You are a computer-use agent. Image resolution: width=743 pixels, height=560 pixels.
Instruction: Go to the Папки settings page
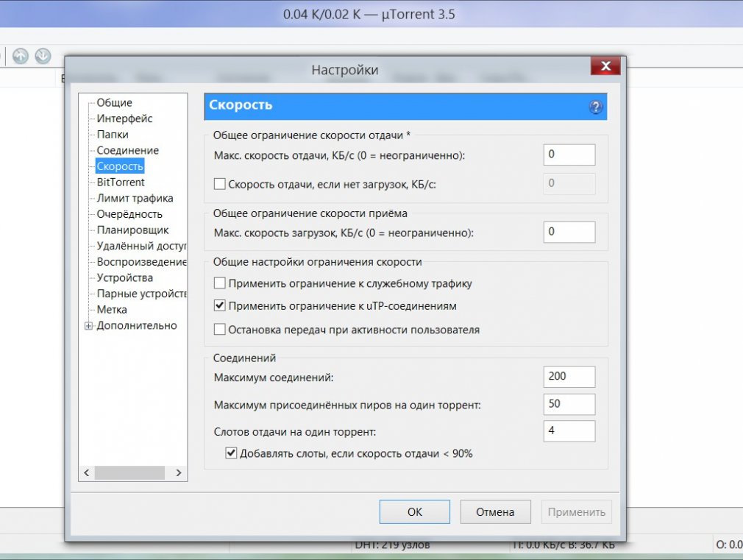pos(113,135)
